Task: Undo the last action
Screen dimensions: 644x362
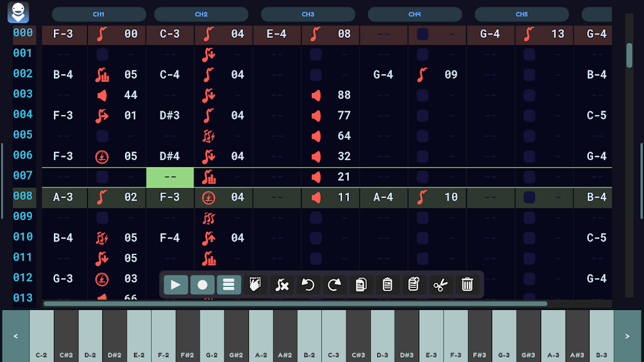Action: click(x=308, y=284)
